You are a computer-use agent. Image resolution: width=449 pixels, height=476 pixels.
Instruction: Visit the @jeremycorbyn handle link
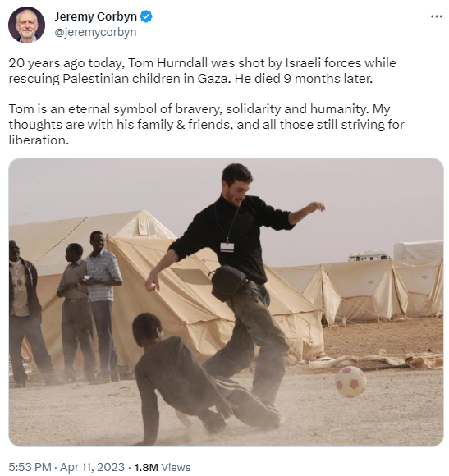tap(95, 32)
